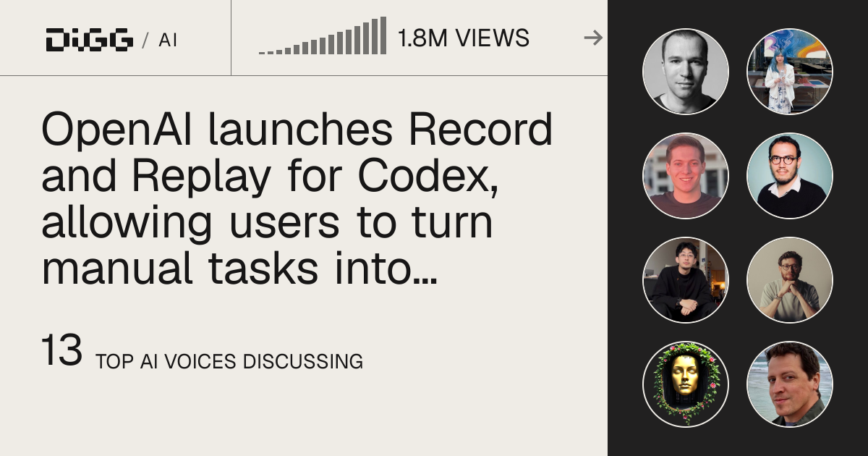The image size is (868, 456).
Task: Open the AI category label
Action: [168, 40]
